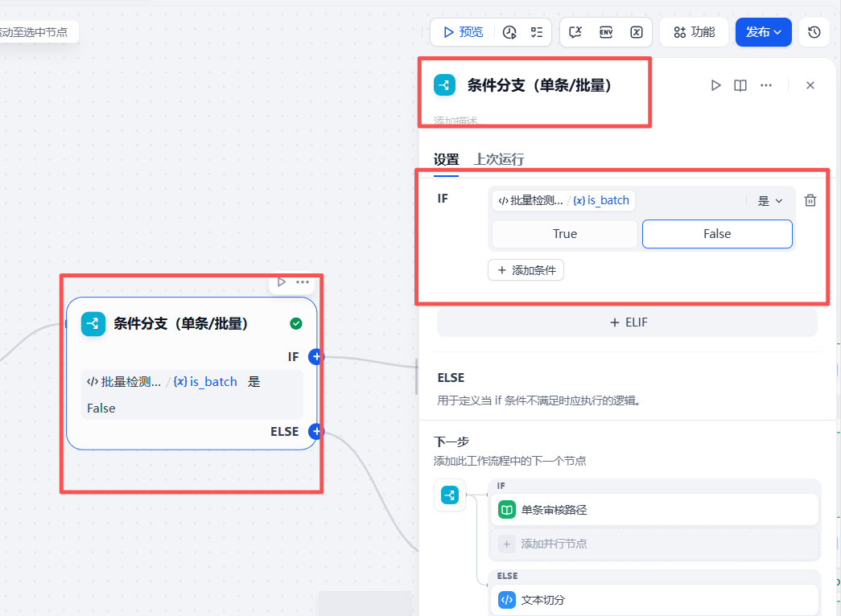Switch to the 设置 tab
841x616 pixels.
446,159
